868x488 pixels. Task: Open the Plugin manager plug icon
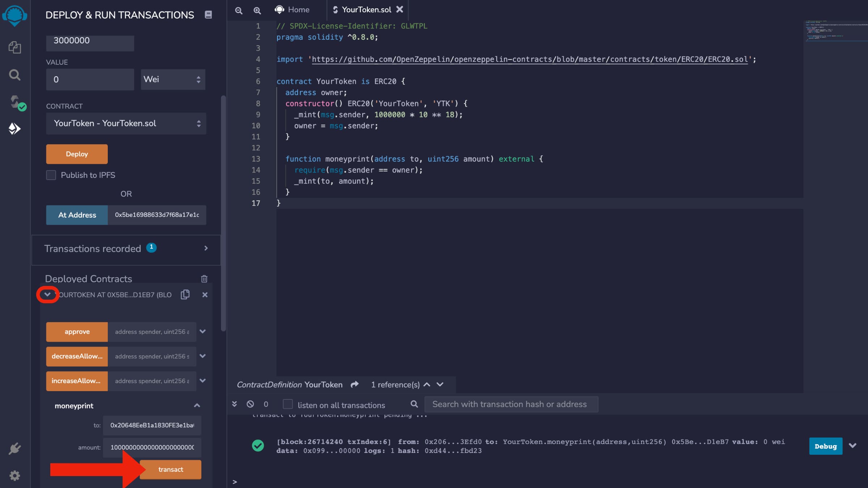(x=14, y=449)
